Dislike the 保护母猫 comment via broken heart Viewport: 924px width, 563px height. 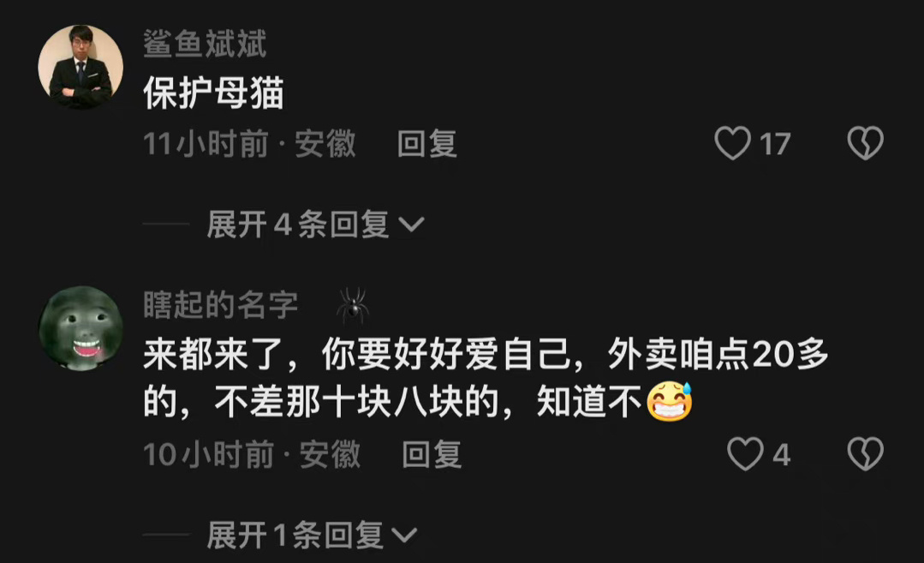[865, 143]
